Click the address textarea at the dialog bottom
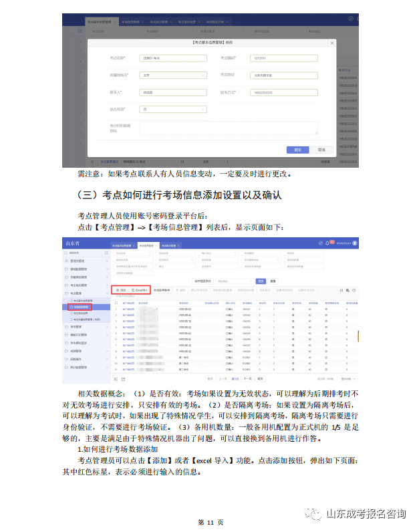419x532 pixels. pyautogui.click(x=229, y=128)
